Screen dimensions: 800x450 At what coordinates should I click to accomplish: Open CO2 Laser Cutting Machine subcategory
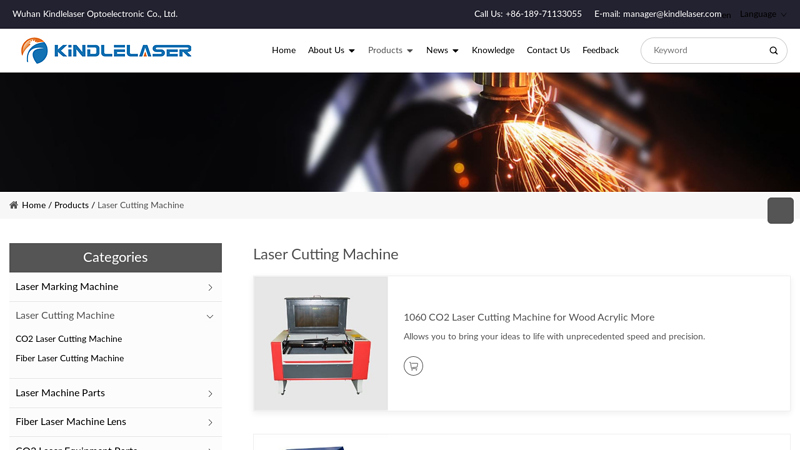tap(69, 339)
